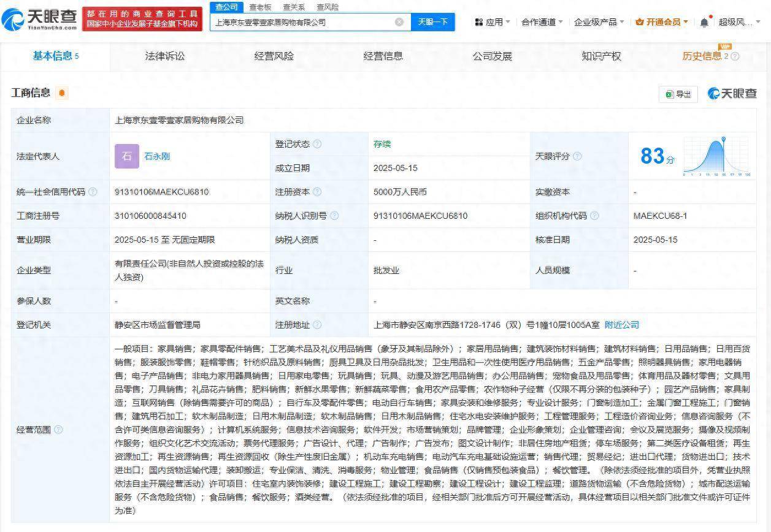The image size is (771, 532).
Task: Switch to the 法律诉讼 tab
Action: [x=165, y=56]
